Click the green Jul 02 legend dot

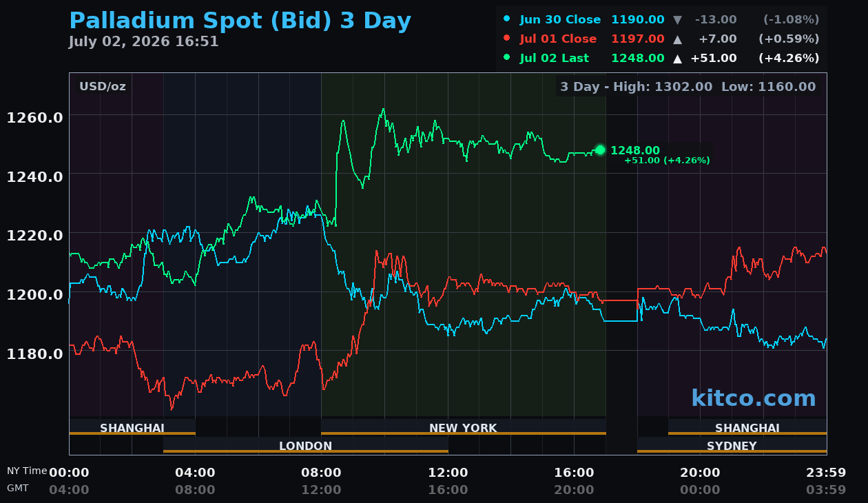(x=507, y=58)
